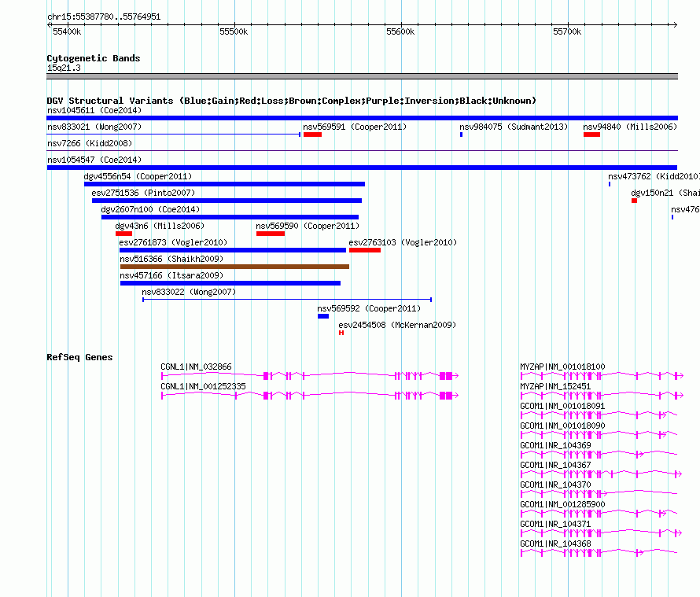Click the esv2751536 (Pinto2007) label
Screen dimensions: 700x597
143,193
